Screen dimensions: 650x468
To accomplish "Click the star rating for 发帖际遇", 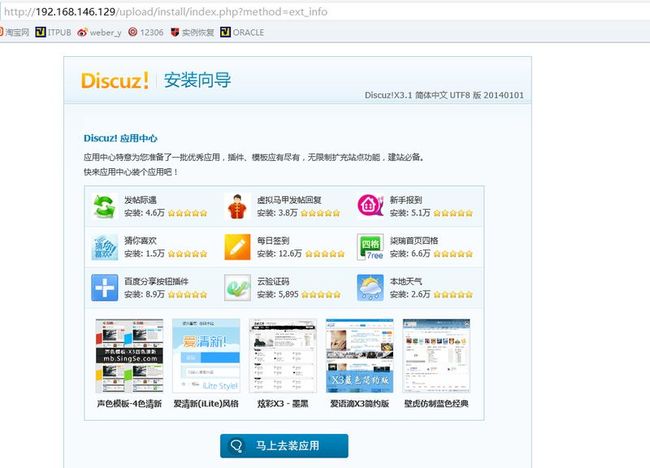I will pos(187,213).
